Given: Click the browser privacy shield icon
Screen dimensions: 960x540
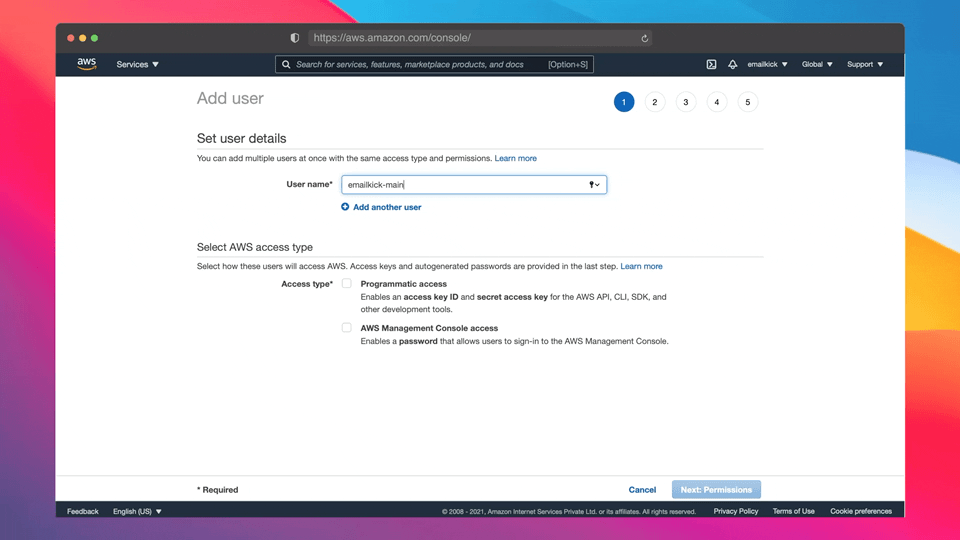Looking at the screenshot, I should tap(294, 38).
